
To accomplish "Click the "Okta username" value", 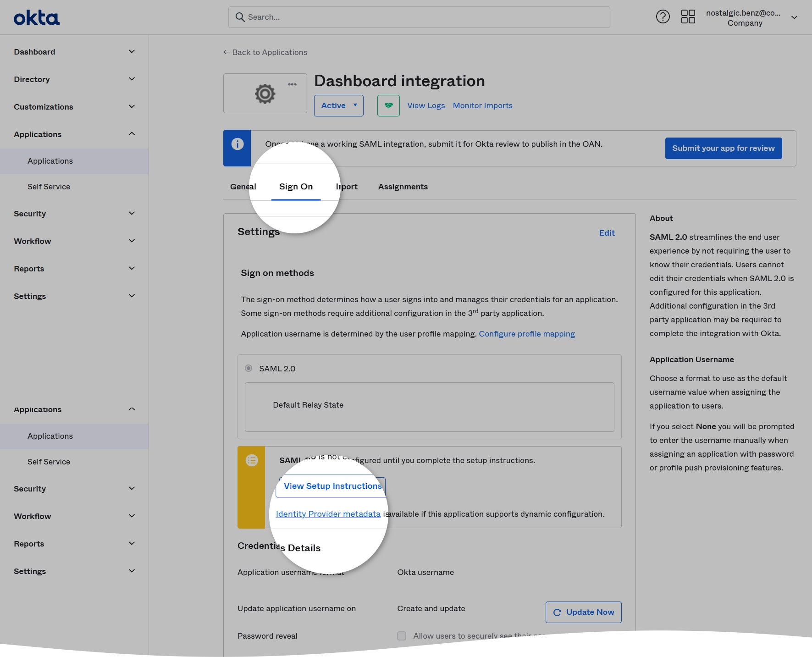I will (425, 572).
